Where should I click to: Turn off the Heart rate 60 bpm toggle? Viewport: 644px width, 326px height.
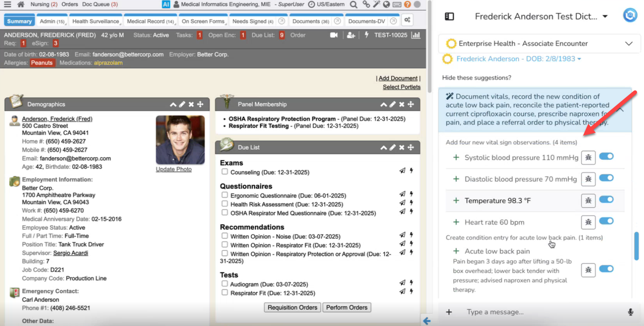click(606, 221)
